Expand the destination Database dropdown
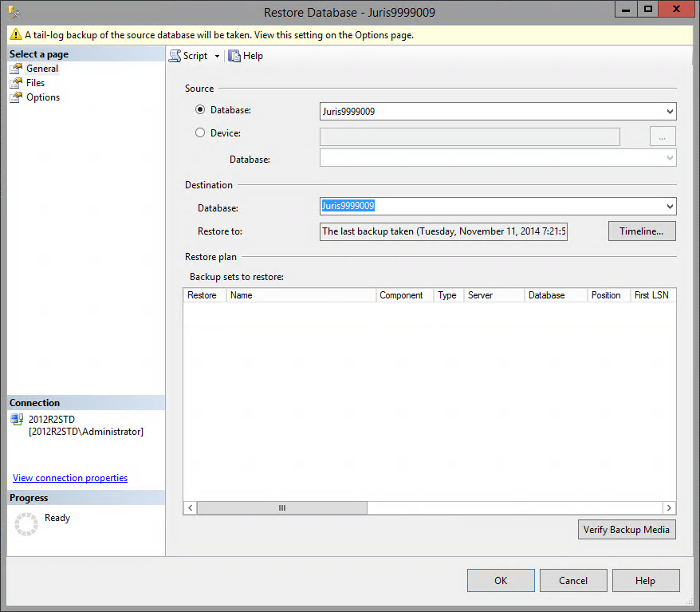Image resolution: width=700 pixels, height=612 pixels. (x=668, y=207)
